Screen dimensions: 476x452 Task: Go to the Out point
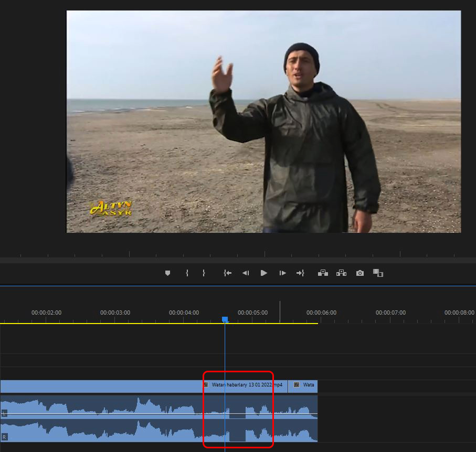[300, 273]
